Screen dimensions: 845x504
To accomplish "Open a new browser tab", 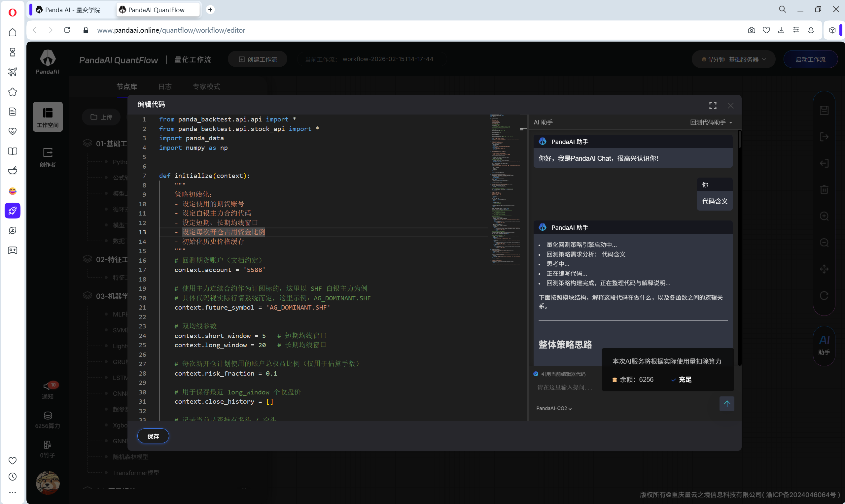I will (x=210, y=10).
